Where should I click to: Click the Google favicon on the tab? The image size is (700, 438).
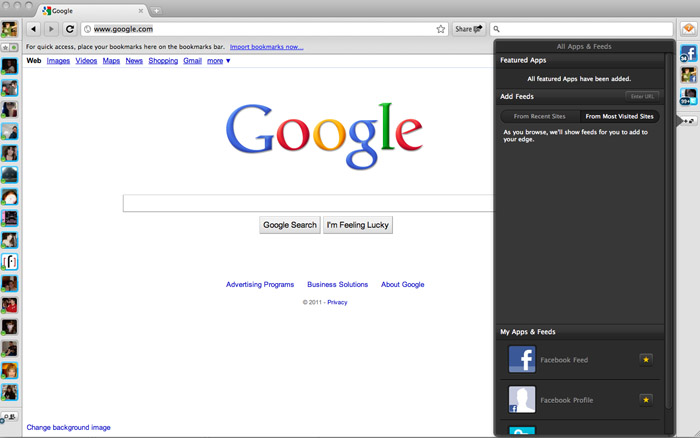(46, 10)
